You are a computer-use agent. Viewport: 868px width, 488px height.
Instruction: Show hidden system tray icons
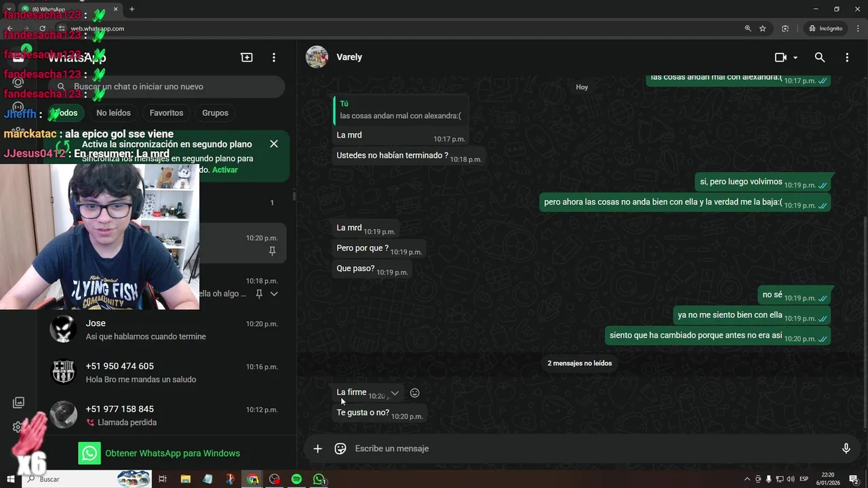click(x=747, y=479)
